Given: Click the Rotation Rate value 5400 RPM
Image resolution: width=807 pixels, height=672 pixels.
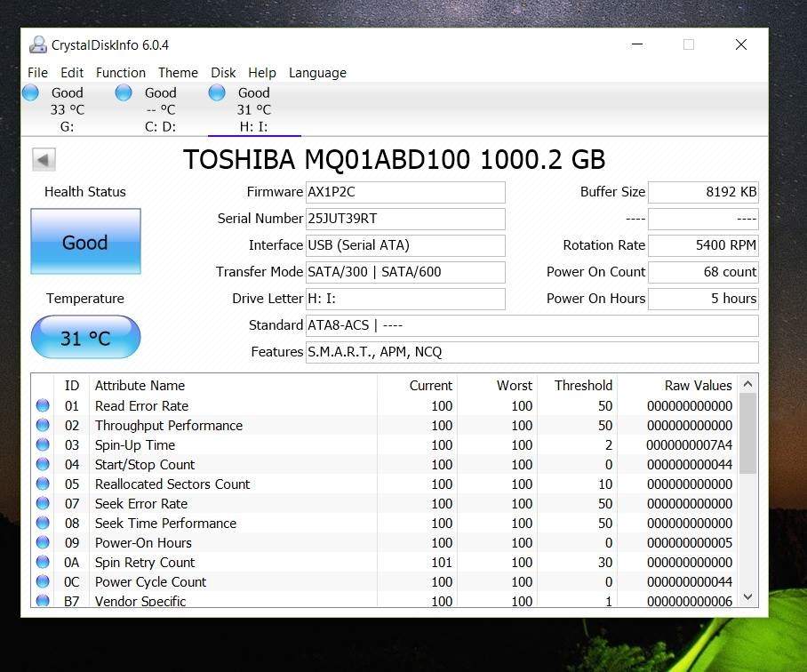Looking at the screenshot, I should click(x=703, y=245).
